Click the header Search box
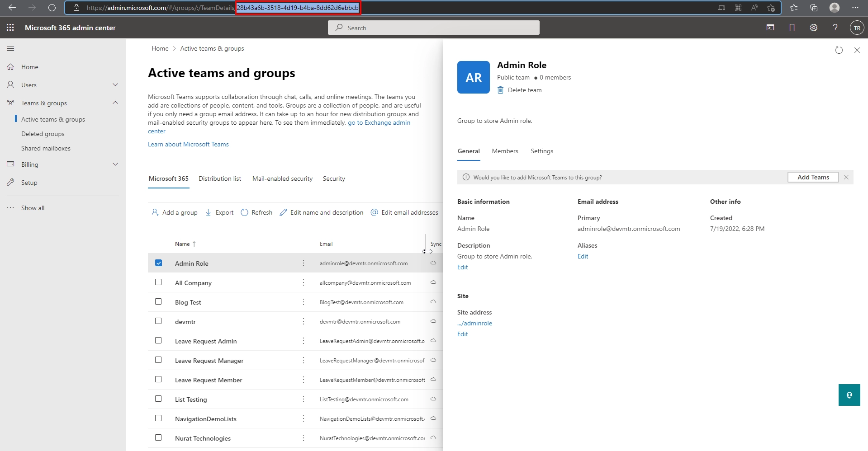868x451 pixels. tap(433, 28)
